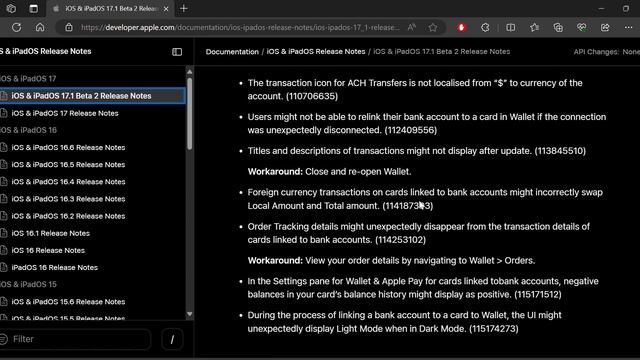Click the iOS & iPadOS 16 section heading
This screenshot has height=360, width=640.
pyautogui.click(x=28, y=130)
